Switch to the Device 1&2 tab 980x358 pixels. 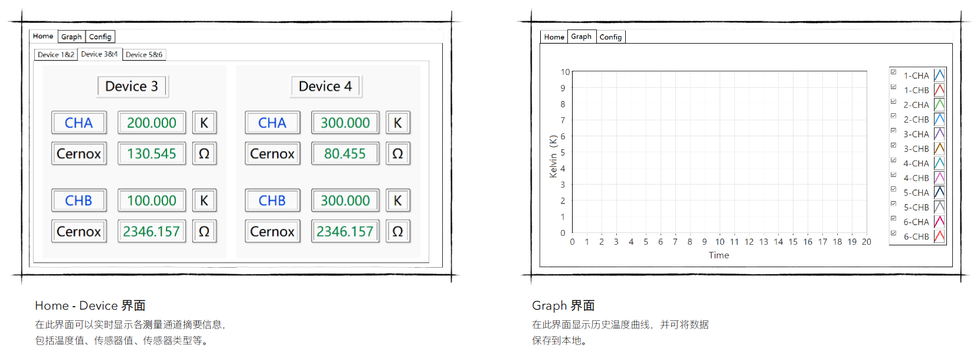[56, 55]
